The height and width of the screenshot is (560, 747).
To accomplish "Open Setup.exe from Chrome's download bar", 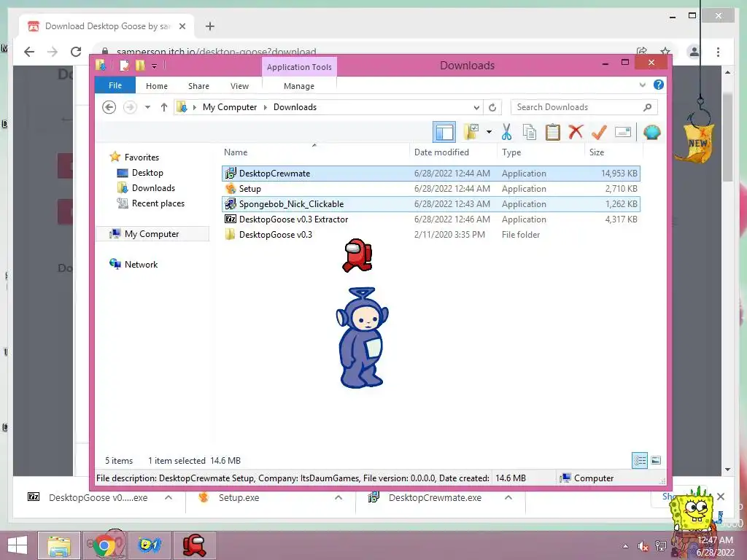I will click(x=239, y=497).
